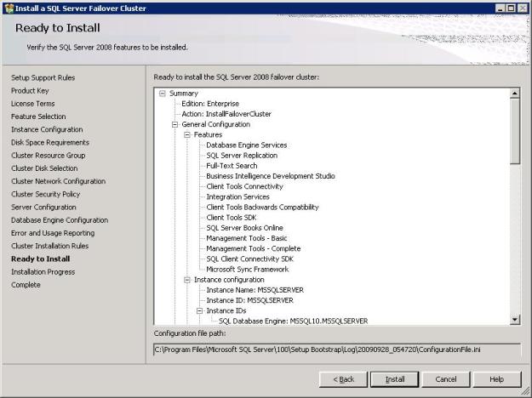Select Instance Name: MSSQLSERVER entry
This screenshot has width=532, height=398.
pyautogui.click(x=255, y=290)
